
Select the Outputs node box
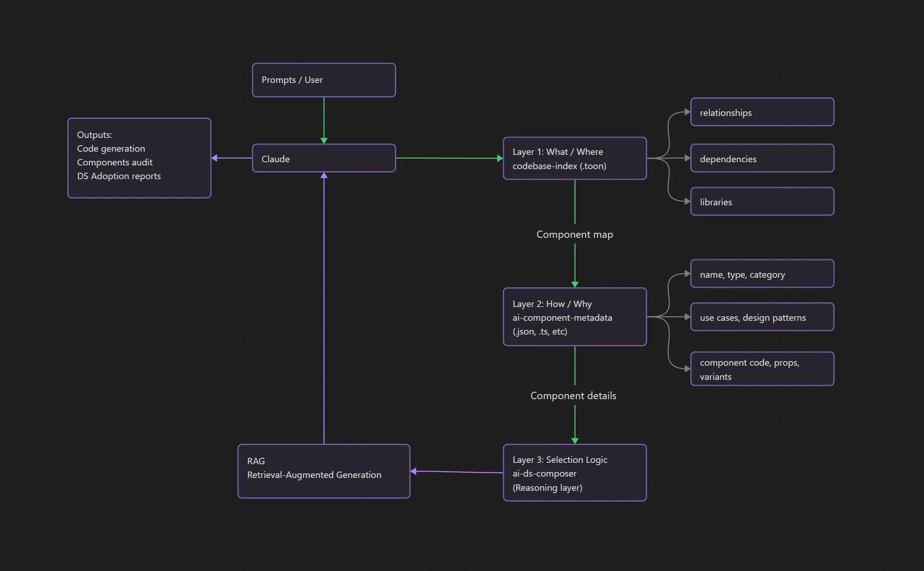point(139,158)
